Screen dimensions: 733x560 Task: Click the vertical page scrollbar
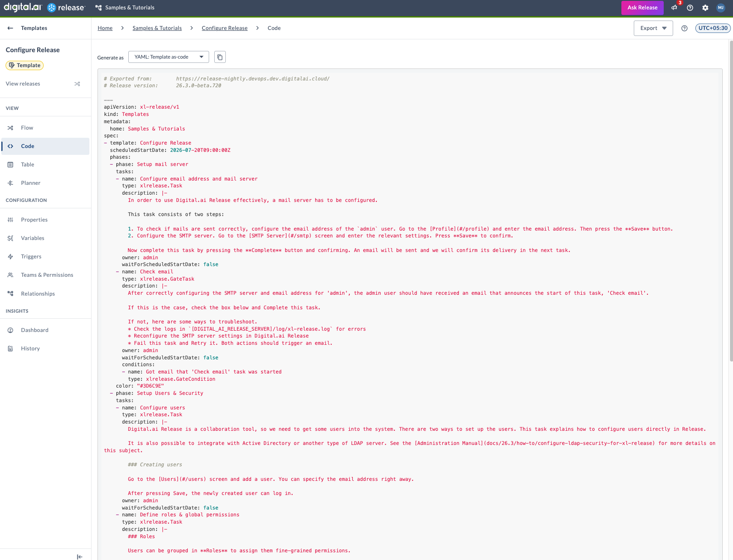coord(731,201)
